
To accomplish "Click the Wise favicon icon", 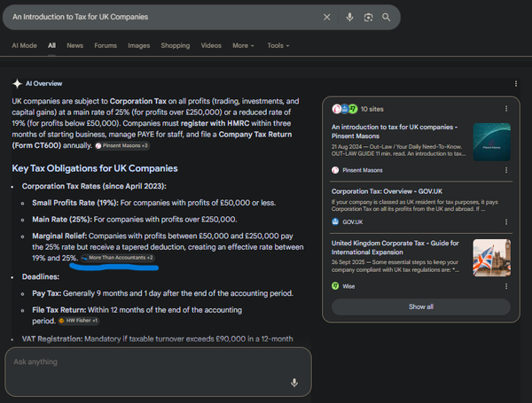I will tap(335, 286).
